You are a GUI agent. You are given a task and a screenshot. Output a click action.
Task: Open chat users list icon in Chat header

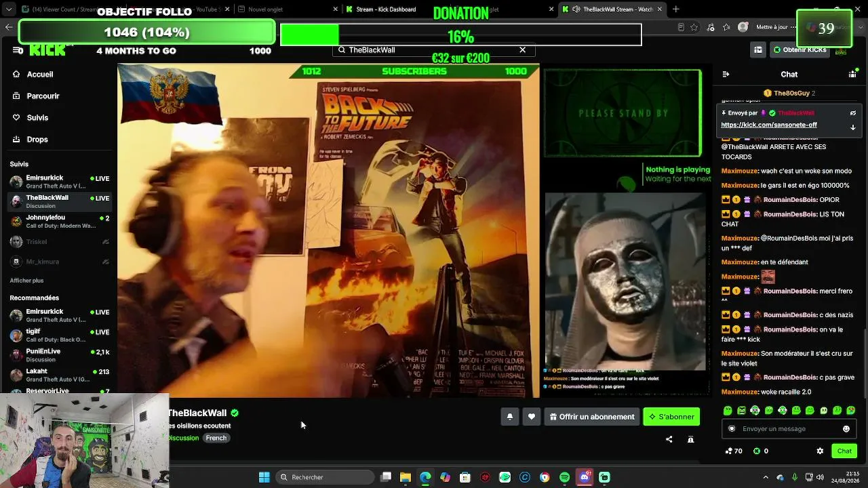pyautogui.click(x=852, y=75)
